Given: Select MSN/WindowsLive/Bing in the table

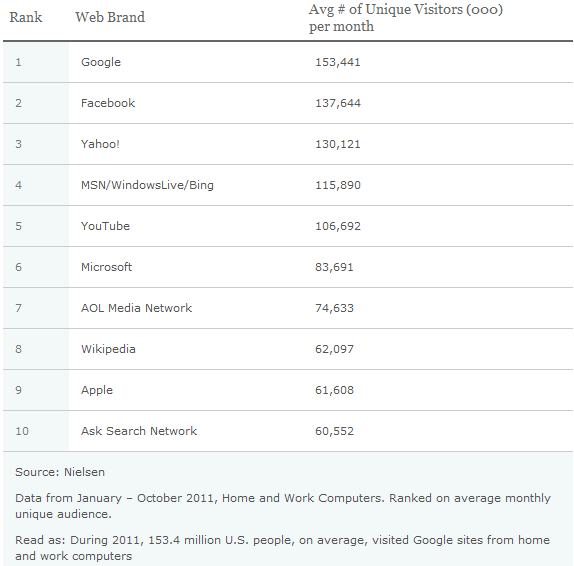Looking at the screenshot, I should click(147, 185).
